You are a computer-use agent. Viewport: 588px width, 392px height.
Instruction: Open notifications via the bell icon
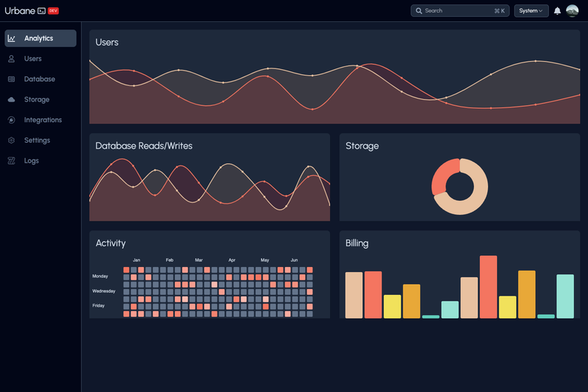[557, 11]
